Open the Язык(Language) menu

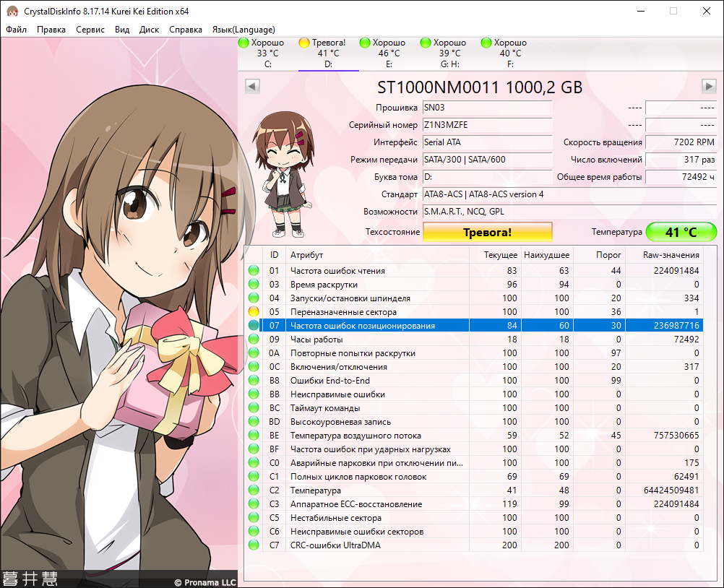click(x=244, y=30)
